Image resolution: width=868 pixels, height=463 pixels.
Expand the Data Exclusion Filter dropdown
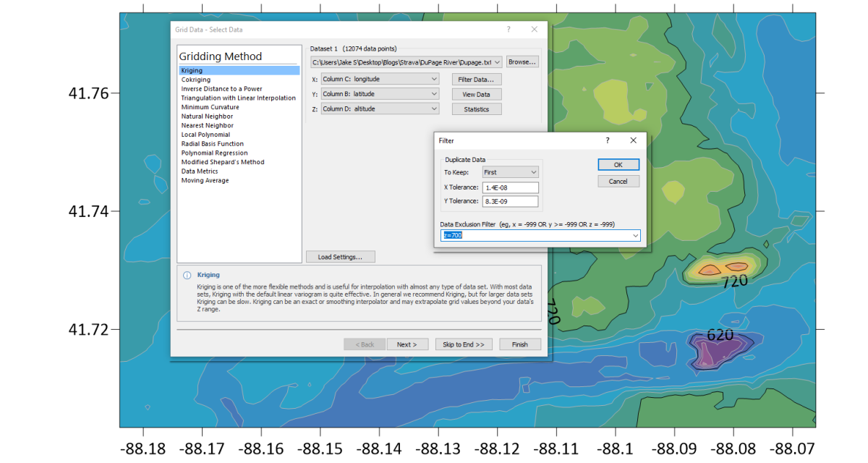point(634,235)
